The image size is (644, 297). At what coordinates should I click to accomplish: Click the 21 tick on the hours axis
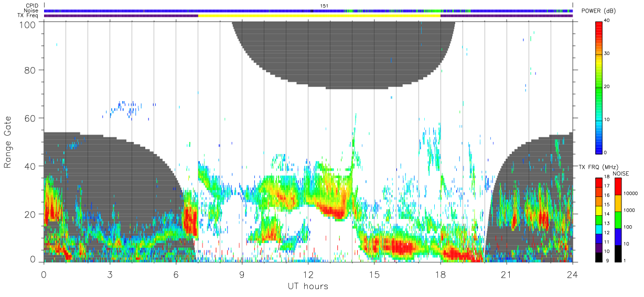(x=506, y=274)
